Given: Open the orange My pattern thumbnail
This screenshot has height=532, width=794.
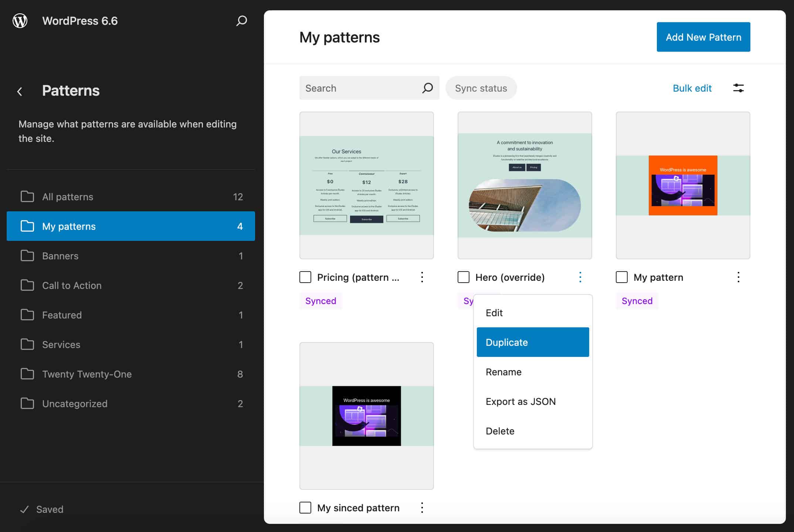Looking at the screenshot, I should [x=683, y=185].
